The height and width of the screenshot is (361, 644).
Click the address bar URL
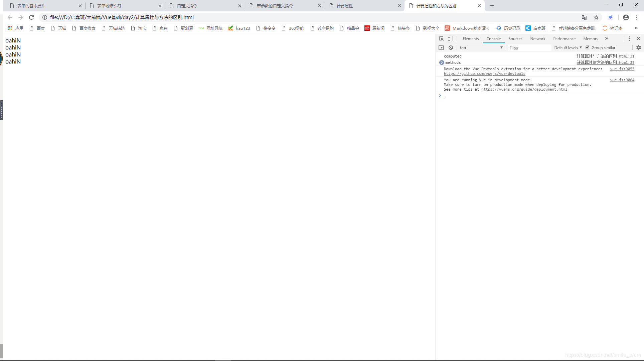click(x=122, y=17)
